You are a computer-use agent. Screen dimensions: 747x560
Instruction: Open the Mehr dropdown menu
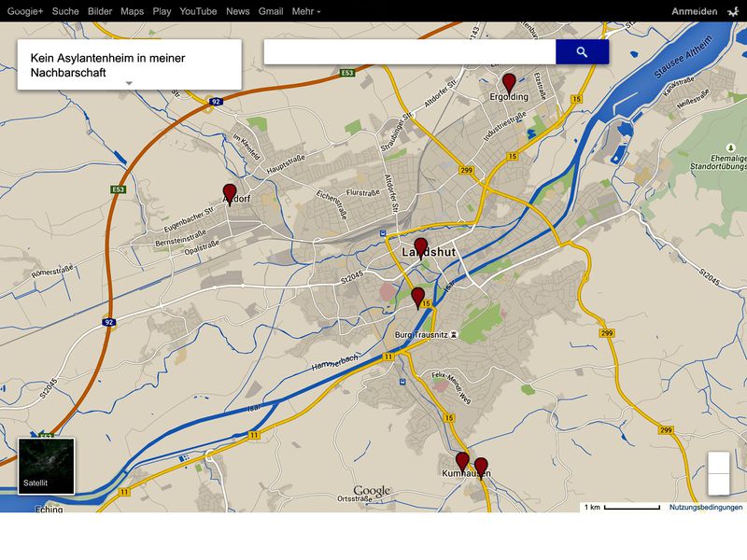pyautogui.click(x=303, y=12)
